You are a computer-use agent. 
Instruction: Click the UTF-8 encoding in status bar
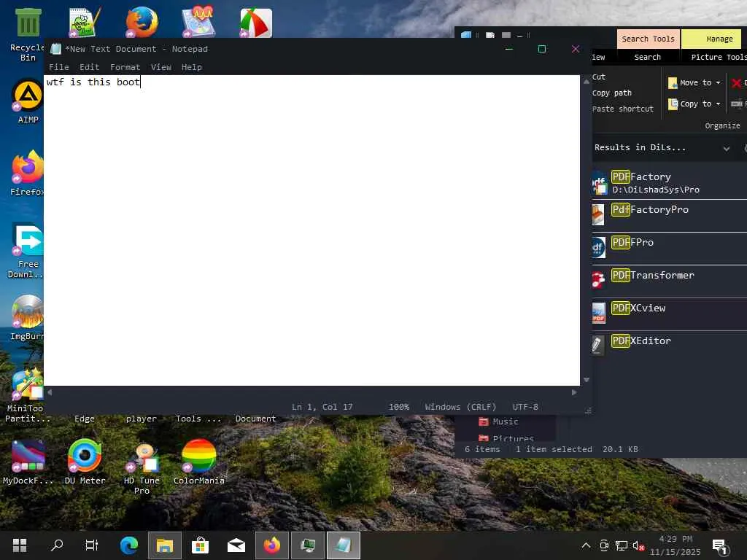(x=525, y=407)
